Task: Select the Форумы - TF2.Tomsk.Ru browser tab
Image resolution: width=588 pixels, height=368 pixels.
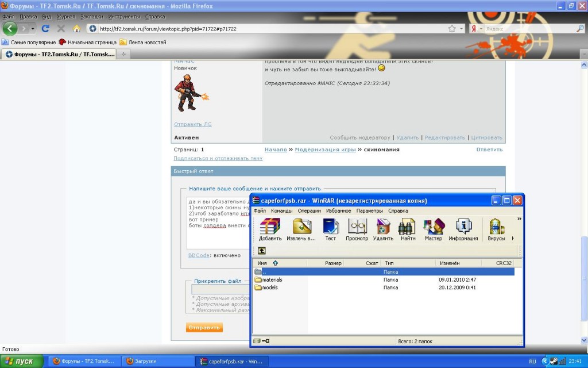Action: click(59, 54)
